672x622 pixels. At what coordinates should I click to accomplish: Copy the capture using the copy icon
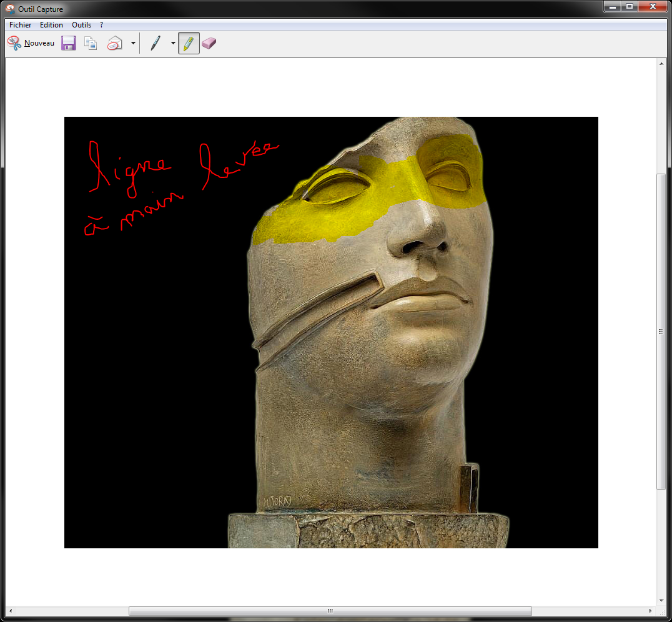coord(91,43)
